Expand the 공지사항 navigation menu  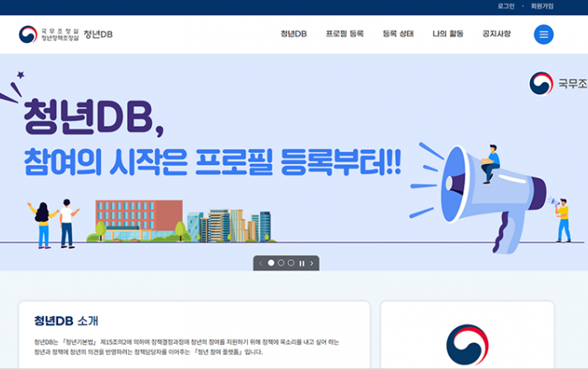point(497,34)
